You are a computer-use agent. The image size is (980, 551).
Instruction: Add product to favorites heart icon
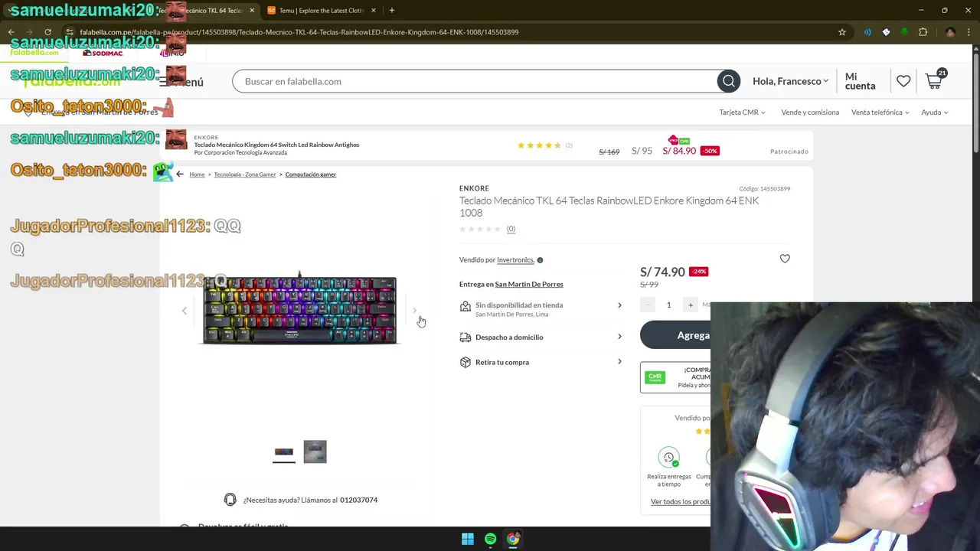(785, 259)
